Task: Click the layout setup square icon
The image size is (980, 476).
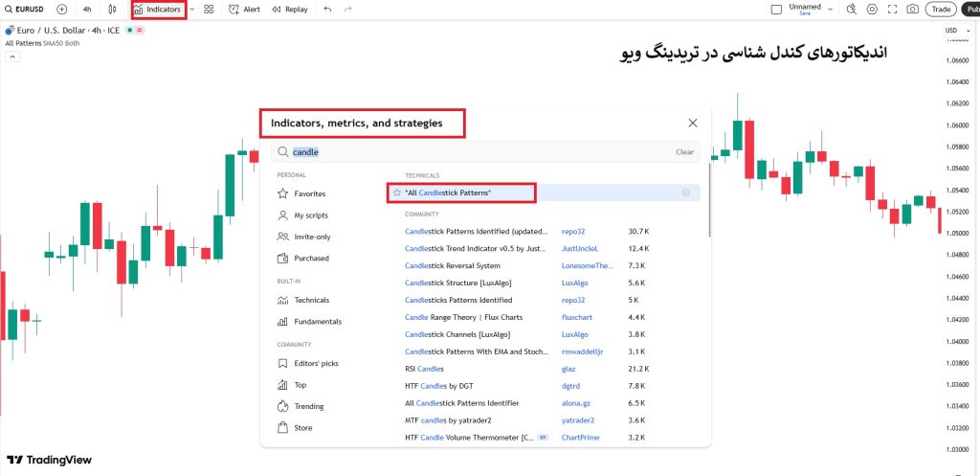Action: pyautogui.click(x=776, y=10)
